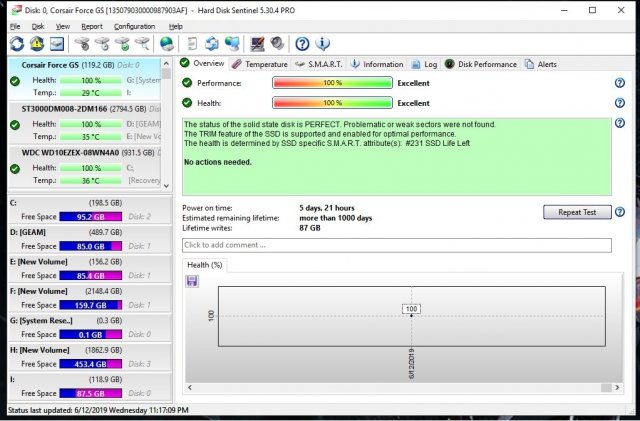Open the Report menu

pyautogui.click(x=92, y=26)
